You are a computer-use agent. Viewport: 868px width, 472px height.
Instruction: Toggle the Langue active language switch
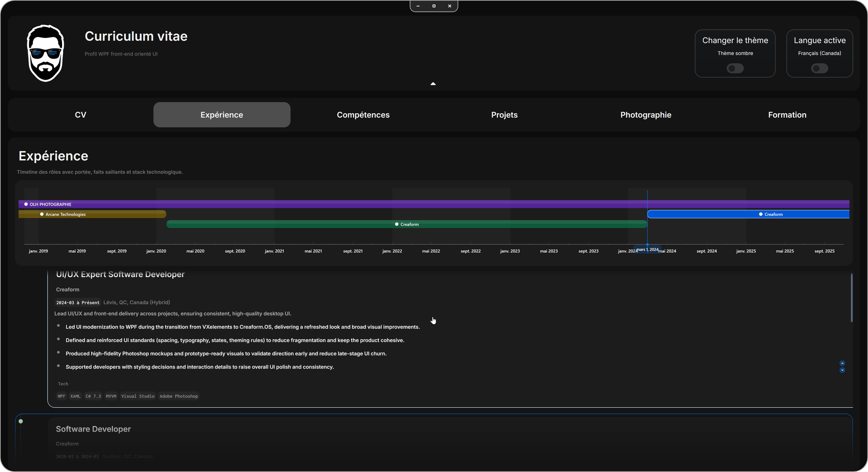(x=819, y=69)
